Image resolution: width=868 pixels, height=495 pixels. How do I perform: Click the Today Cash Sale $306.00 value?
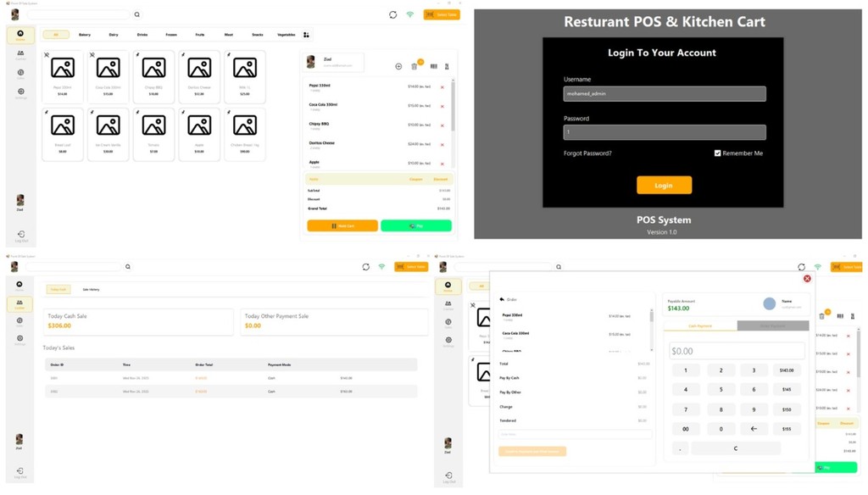(x=59, y=325)
